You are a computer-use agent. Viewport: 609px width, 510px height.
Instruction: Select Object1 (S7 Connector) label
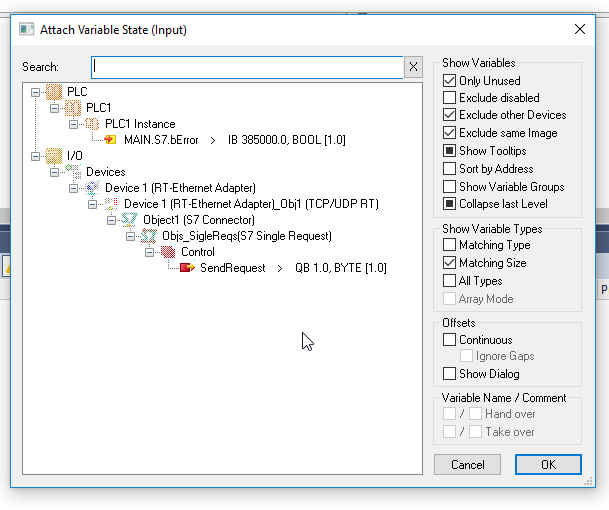(x=199, y=220)
